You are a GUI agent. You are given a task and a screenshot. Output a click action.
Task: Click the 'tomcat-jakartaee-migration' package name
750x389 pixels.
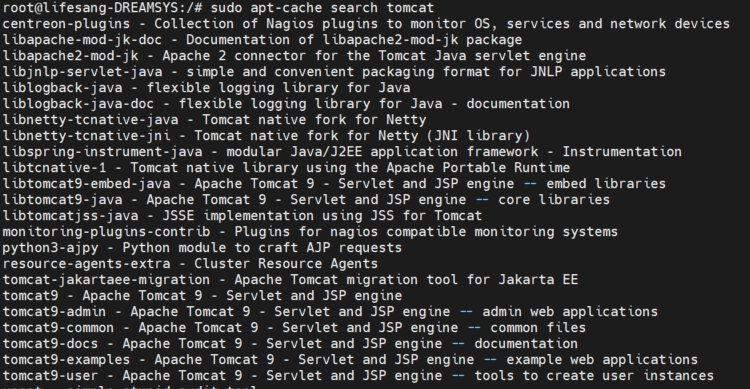[x=106, y=280]
